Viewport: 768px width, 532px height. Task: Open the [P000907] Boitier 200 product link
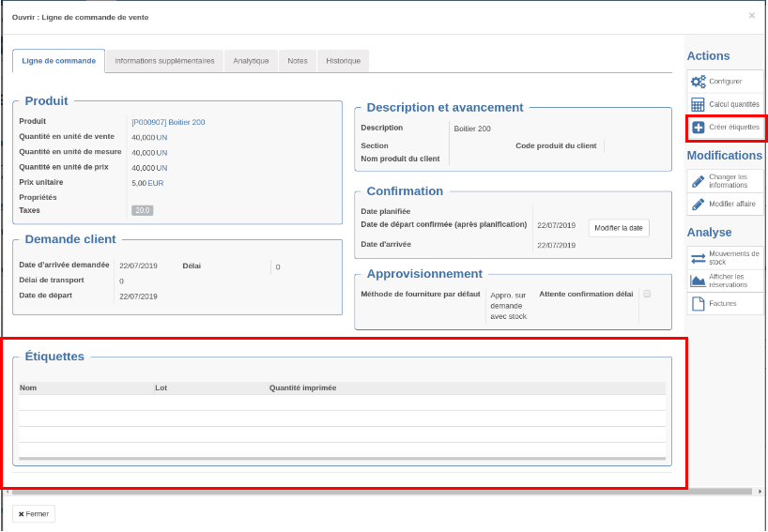click(x=168, y=122)
